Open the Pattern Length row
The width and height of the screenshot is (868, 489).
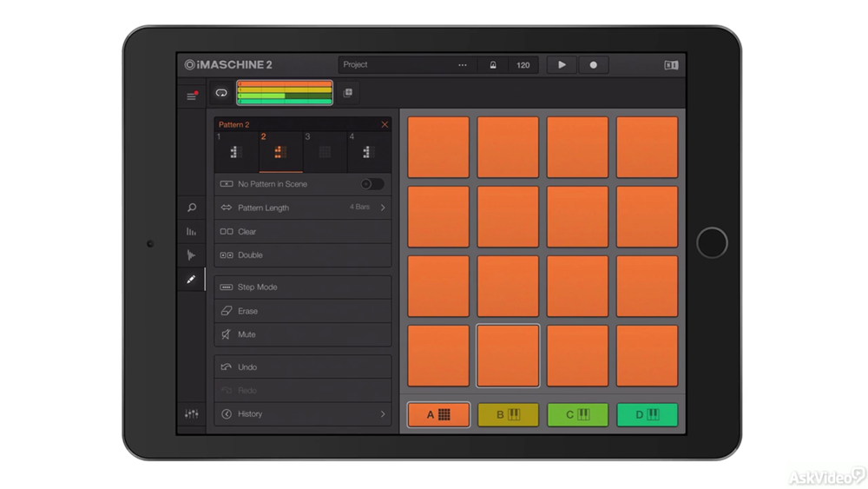point(303,208)
